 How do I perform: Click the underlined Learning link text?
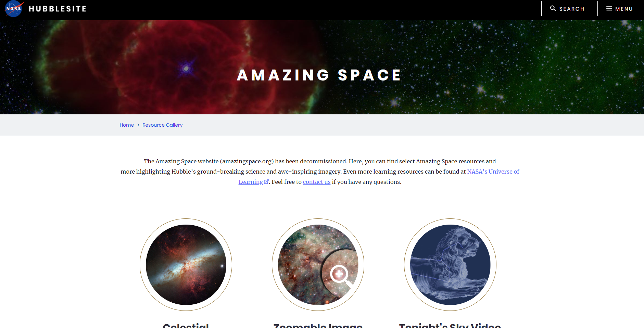(x=251, y=182)
